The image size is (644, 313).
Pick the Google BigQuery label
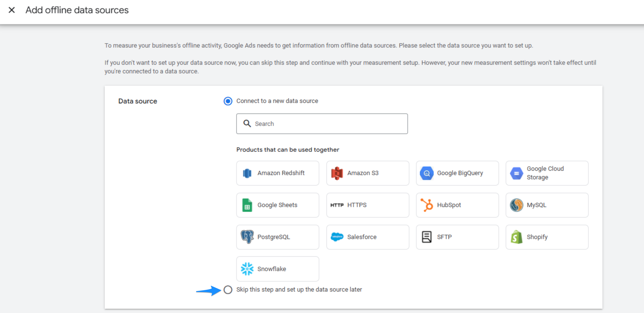pos(460,173)
